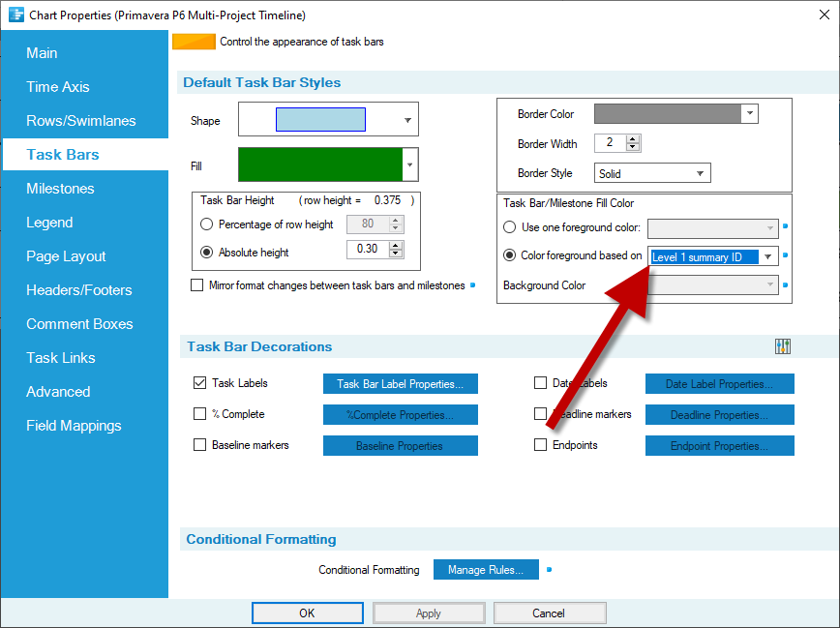
Task: Open Deadline Properties
Action: coord(719,415)
